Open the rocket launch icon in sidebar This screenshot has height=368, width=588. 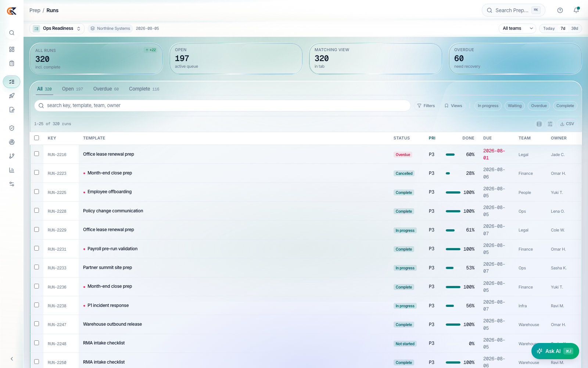click(12, 96)
